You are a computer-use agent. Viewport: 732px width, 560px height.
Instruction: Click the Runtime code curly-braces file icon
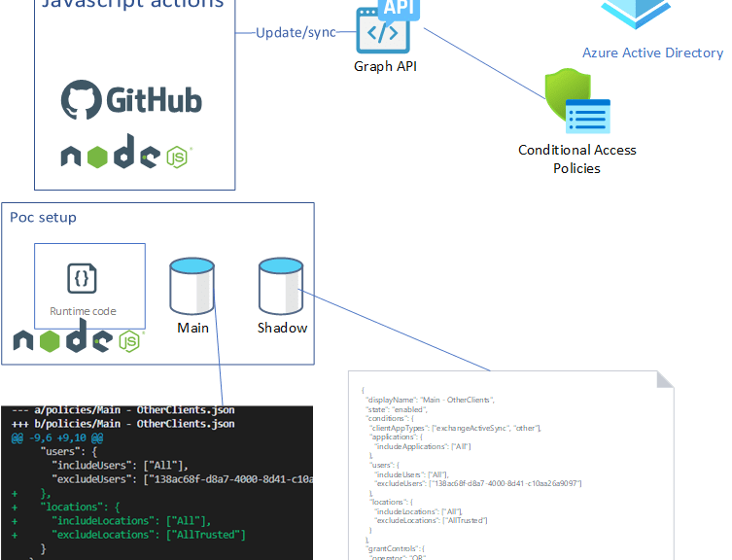tap(83, 278)
